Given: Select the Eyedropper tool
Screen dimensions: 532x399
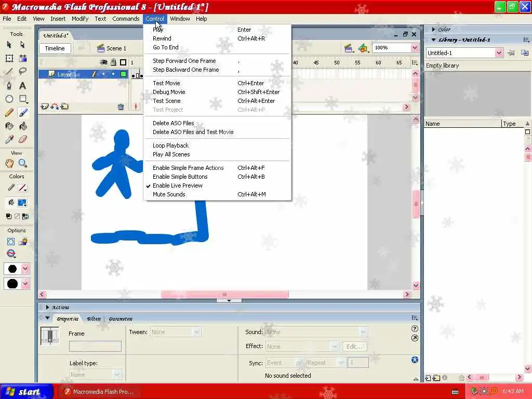Looking at the screenshot, I should pyautogui.click(x=9, y=139).
